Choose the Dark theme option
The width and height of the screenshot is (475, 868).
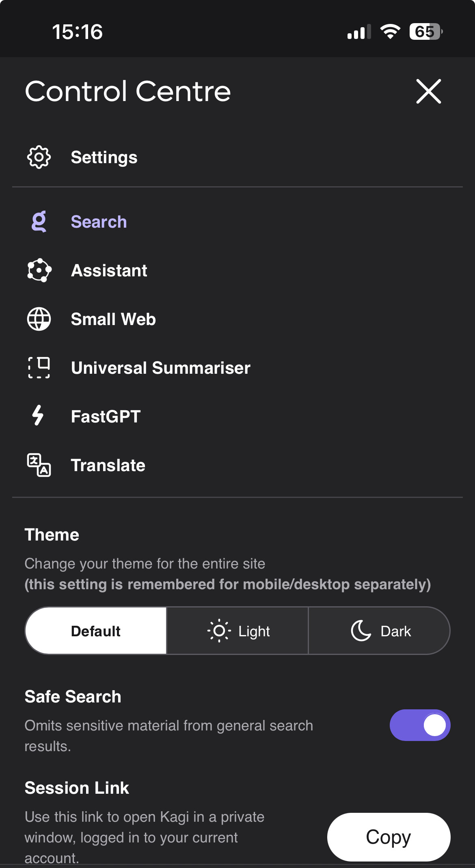tap(380, 631)
